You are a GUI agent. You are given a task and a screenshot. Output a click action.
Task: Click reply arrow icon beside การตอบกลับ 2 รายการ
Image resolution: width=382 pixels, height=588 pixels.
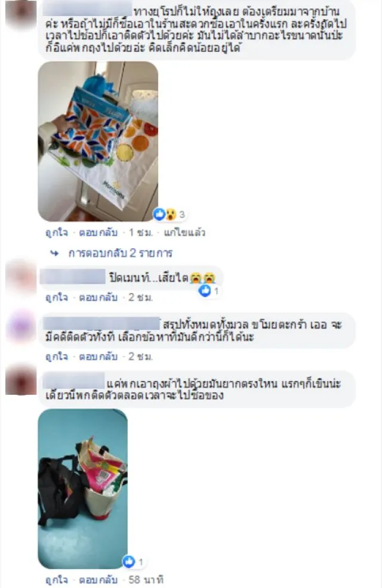(55, 253)
